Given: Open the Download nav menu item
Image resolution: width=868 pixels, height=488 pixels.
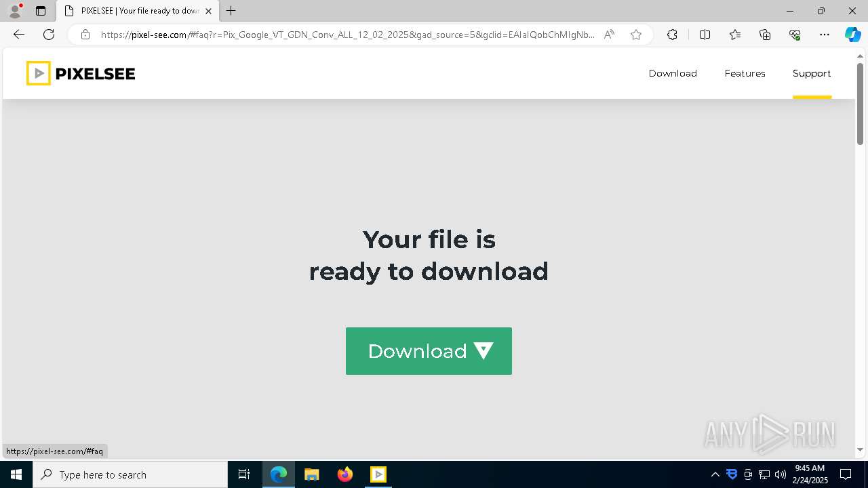Looking at the screenshot, I should 673,73.
